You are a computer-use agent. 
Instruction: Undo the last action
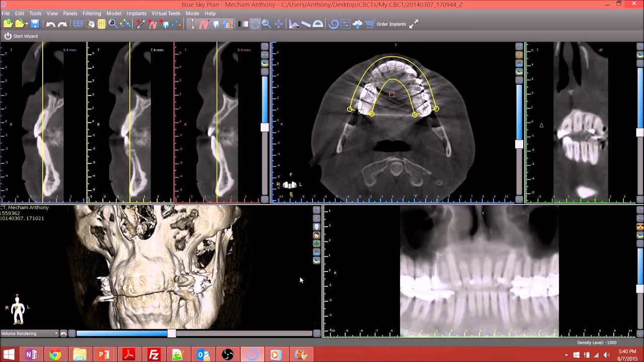tap(50, 24)
